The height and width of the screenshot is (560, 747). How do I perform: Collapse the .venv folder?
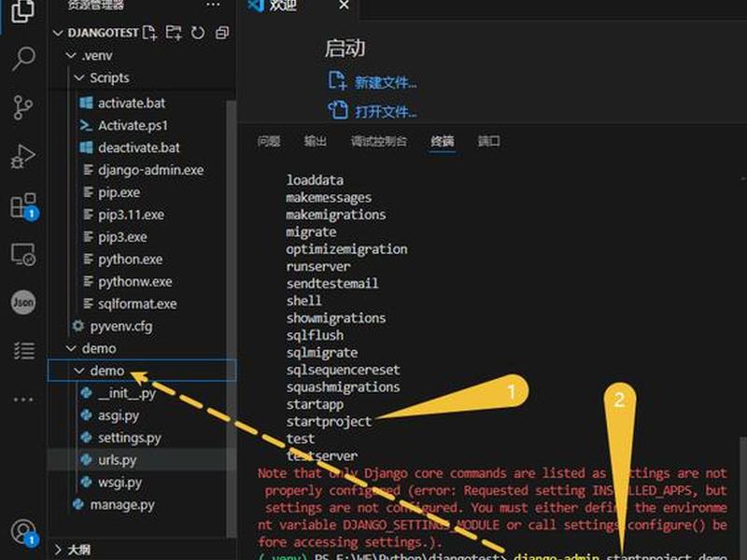pyautogui.click(x=71, y=55)
